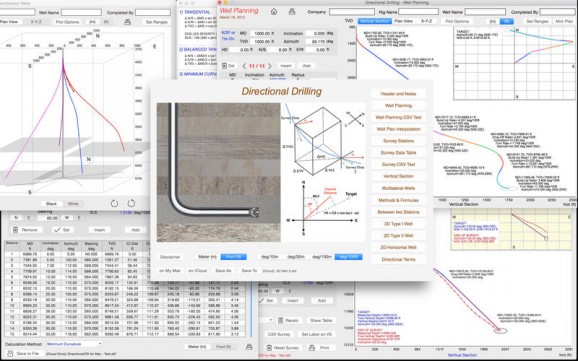The image size is (578, 361).
Task: Click Save to File in Survey Stations window
Action: [24, 353]
